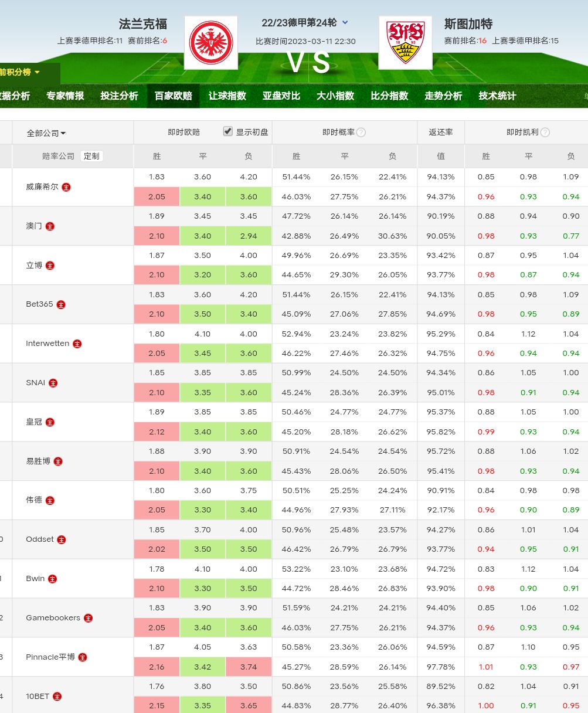Expand the 22/23德甲第24轮 round selector
Screen dimensions: 588x713
coord(345,23)
